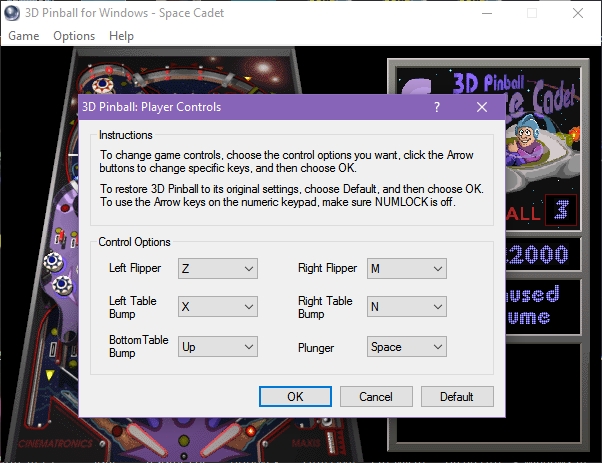Click the pinball app icon in title bar

point(12,13)
